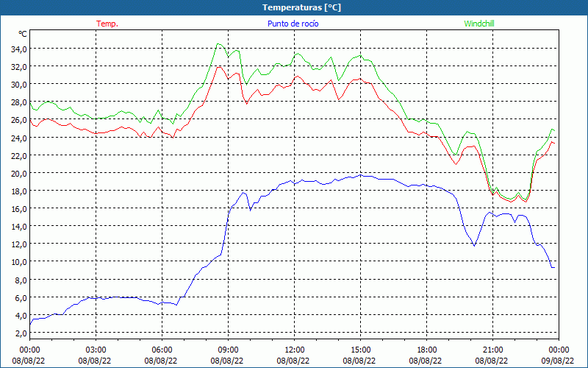
Task: Click the 03:00 time axis label
Action: click(96, 350)
